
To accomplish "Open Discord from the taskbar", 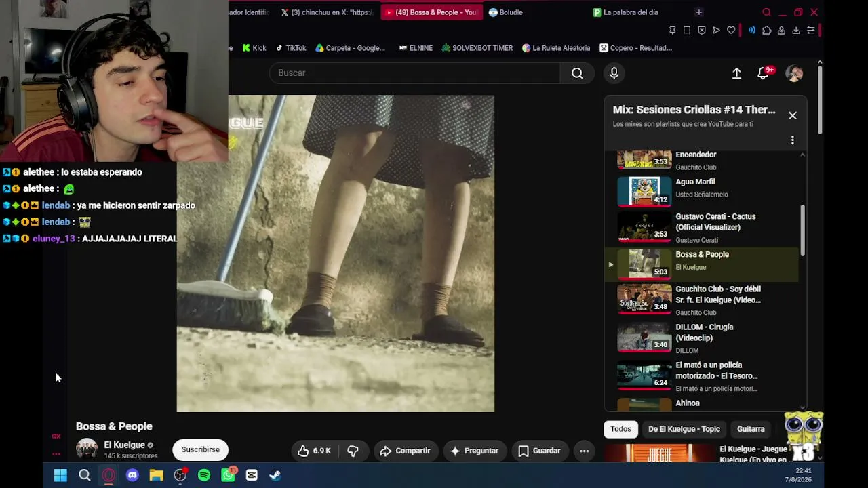I will 132,475.
